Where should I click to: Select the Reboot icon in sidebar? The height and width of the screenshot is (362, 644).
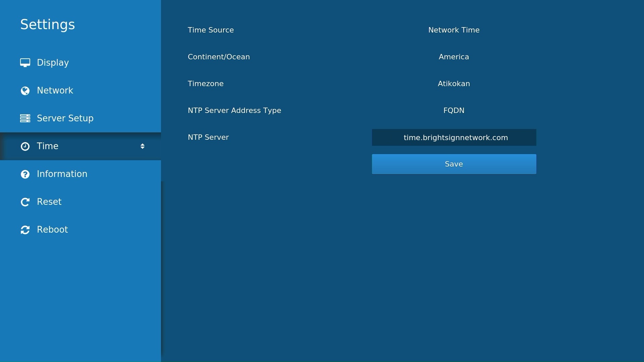click(x=25, y=230)
